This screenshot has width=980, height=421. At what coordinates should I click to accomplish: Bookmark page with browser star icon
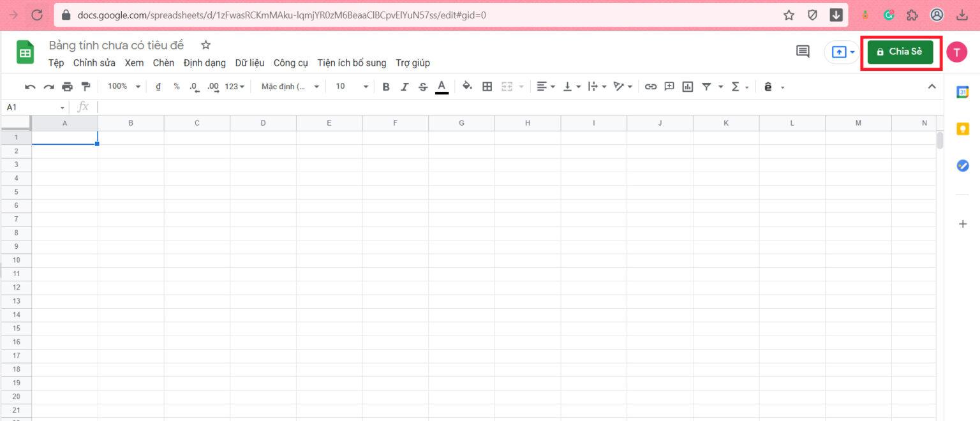[x=789, y=15]
